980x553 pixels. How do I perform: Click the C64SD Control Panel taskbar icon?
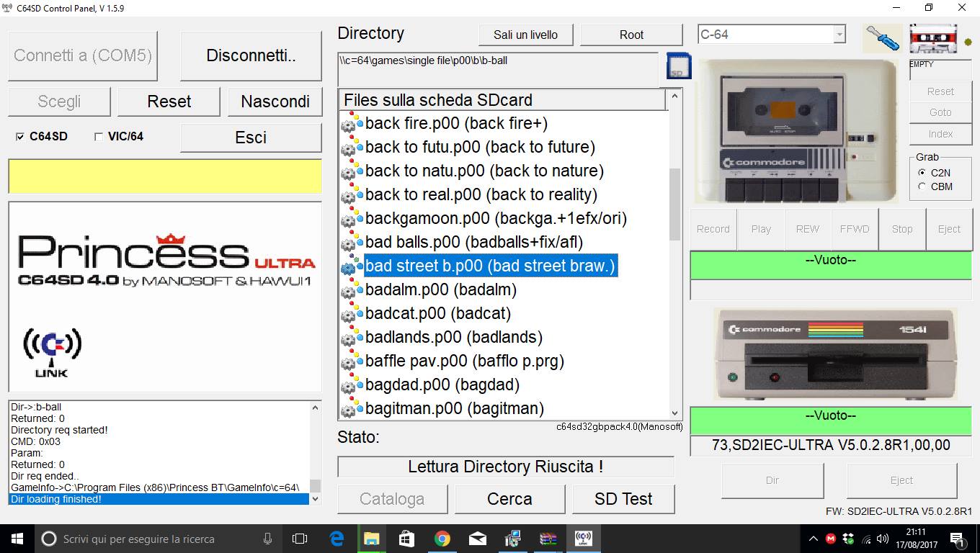(584, 539)
